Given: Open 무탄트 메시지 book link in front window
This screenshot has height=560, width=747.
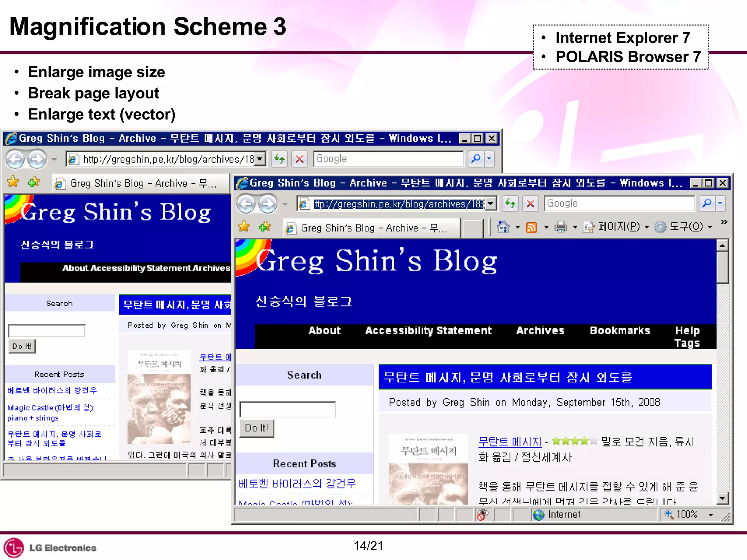Looking at the screenshot, I should [510, 442].
